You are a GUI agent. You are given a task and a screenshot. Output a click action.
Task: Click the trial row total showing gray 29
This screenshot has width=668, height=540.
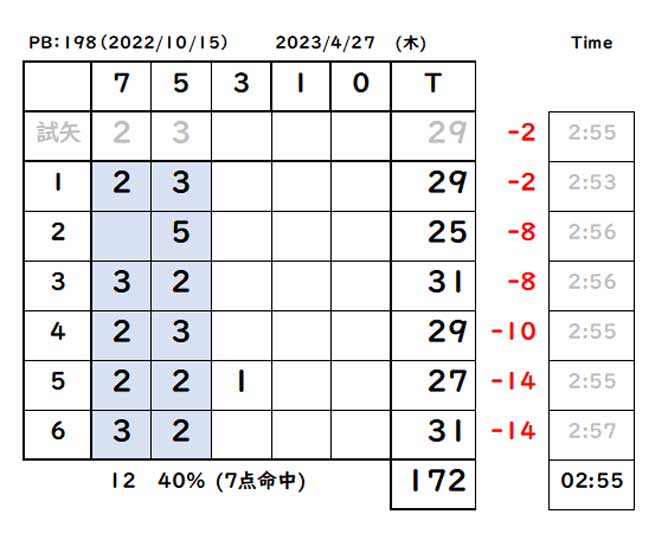coord(433,136)
